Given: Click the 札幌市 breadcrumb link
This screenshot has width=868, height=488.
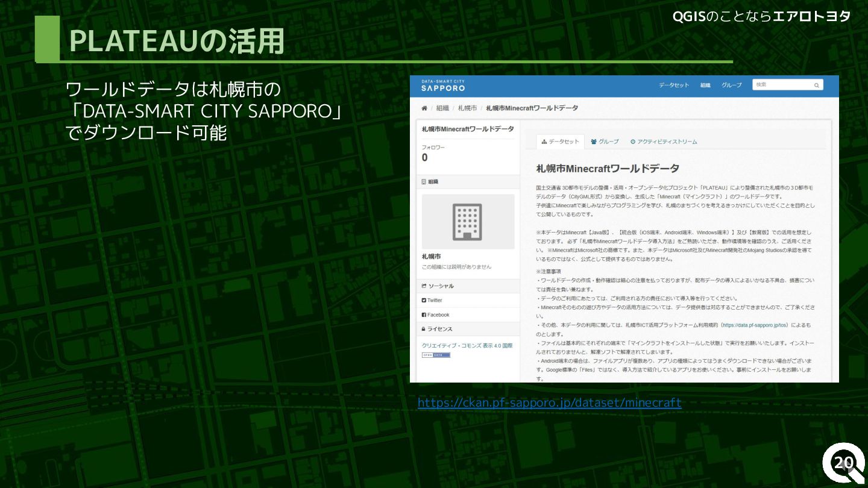Looking at the screenshot, I should (467, 108).
